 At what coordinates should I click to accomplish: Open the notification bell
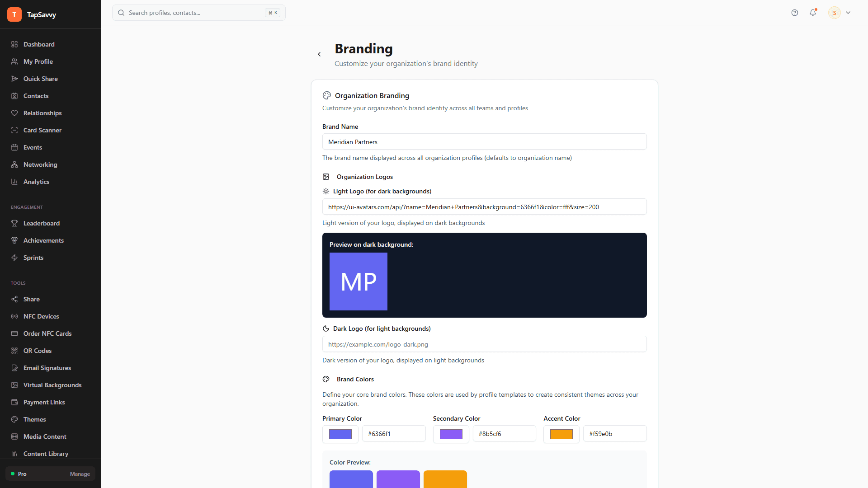813,13
